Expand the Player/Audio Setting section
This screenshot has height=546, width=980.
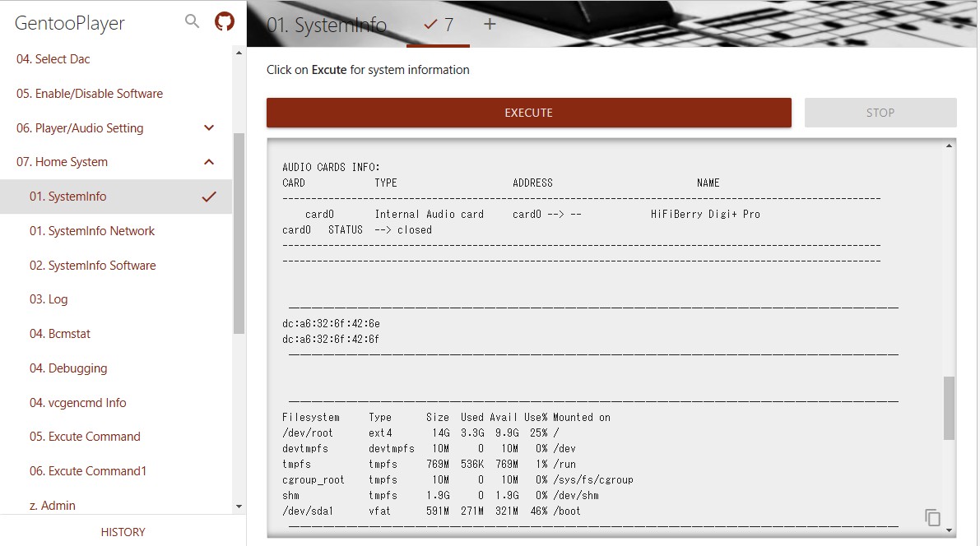209,128
